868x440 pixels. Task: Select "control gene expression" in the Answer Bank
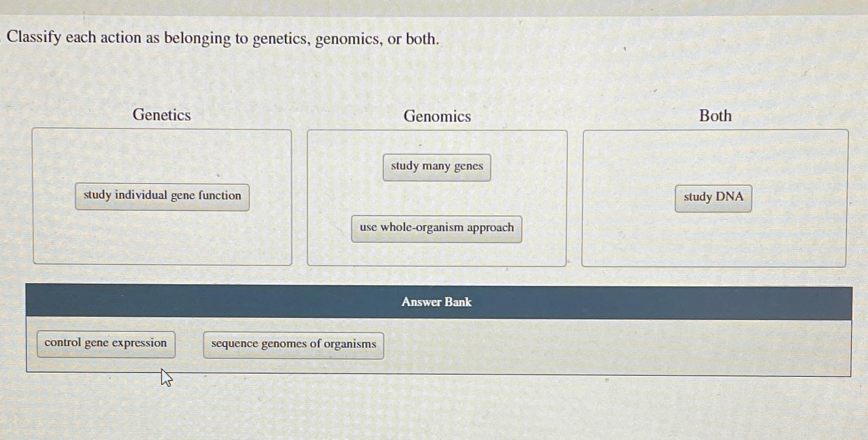105,343
